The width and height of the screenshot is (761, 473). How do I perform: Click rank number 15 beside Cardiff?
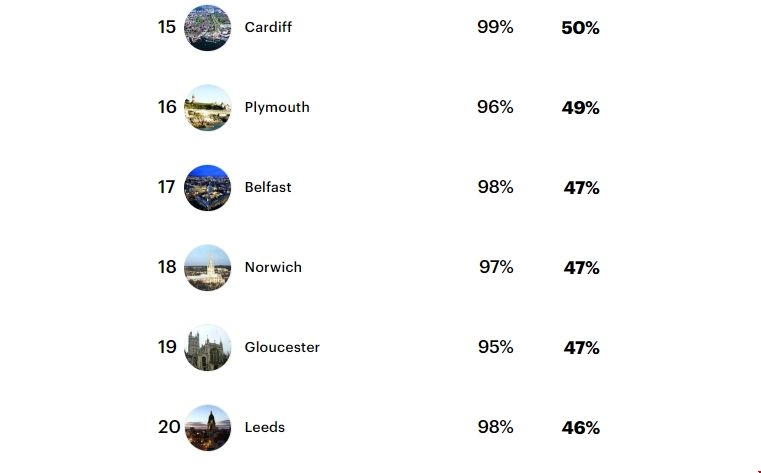click(167, 27)
